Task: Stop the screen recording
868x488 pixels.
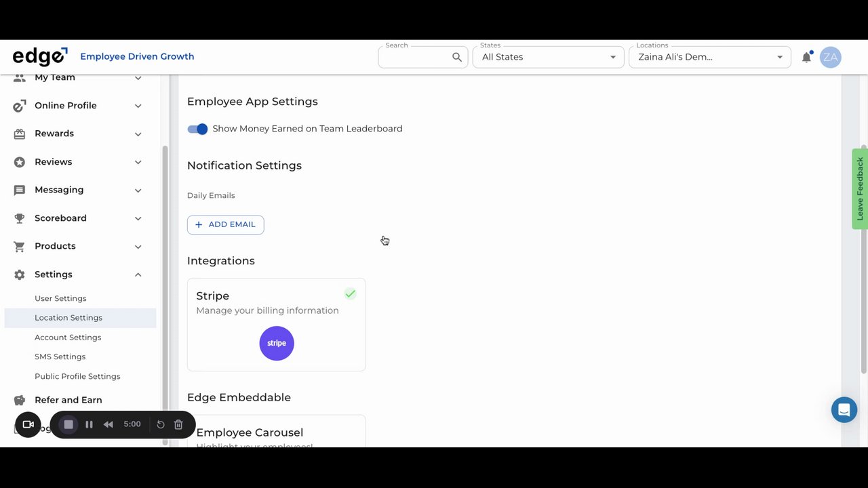Action: [68, 424]
